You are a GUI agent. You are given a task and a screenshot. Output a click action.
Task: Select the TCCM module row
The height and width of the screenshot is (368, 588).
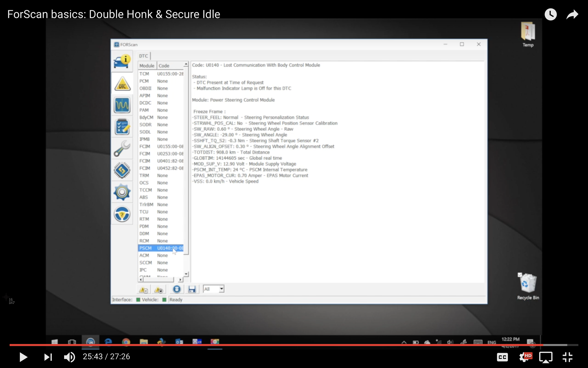[161, 190]
